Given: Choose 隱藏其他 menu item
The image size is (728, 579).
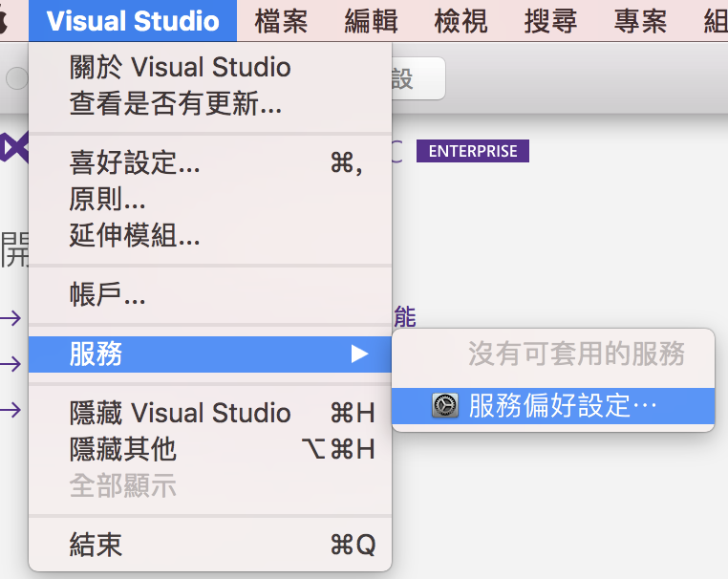Looking at the screenshot, I should [x=210, y=449].
